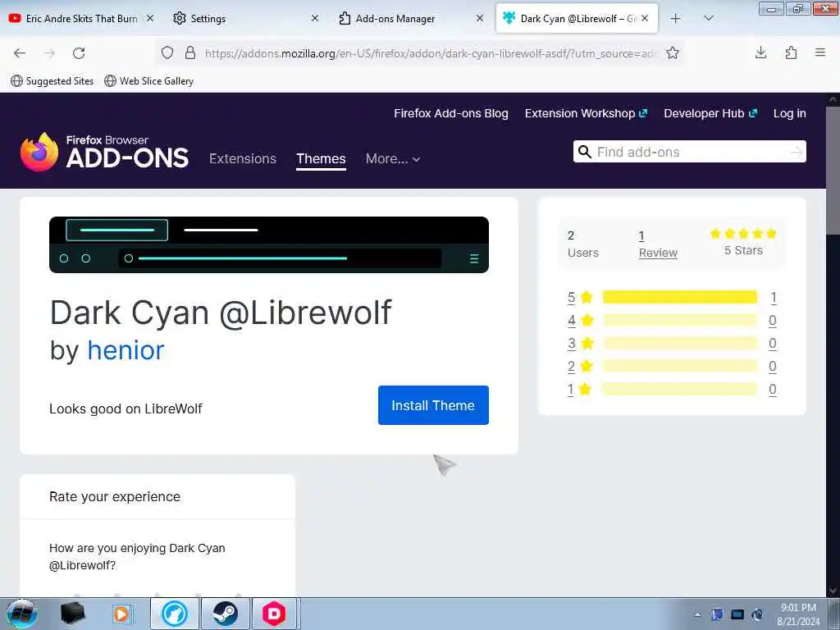Open the Web Slice Gallery bookmark
840x630 pixels.
(x=149, y=81)
